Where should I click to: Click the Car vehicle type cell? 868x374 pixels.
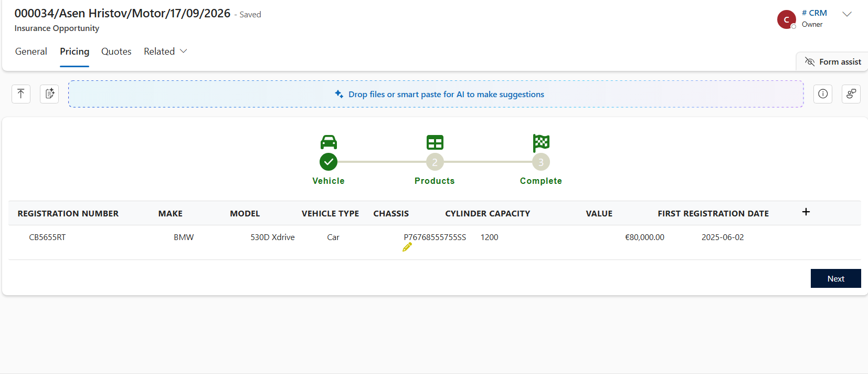pos(333,237)
